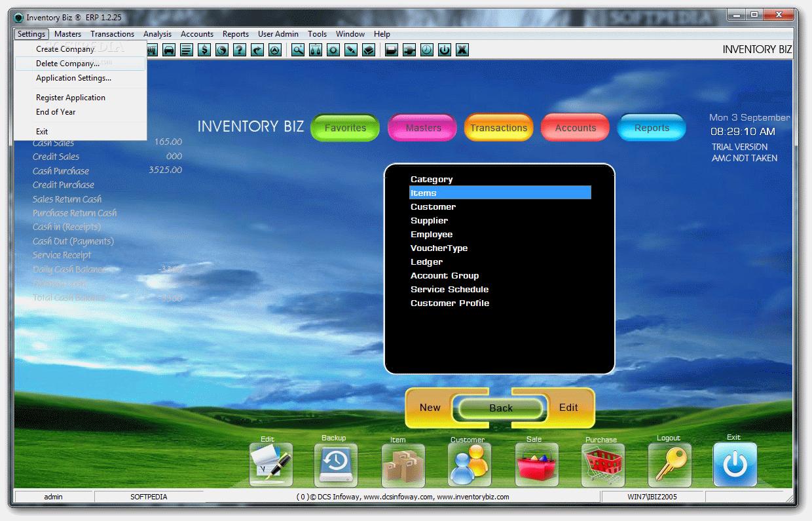The height and width of the screenshot is (521, 812).
Task: Click the pen toolbar icon
Action: tap(351, 50)
